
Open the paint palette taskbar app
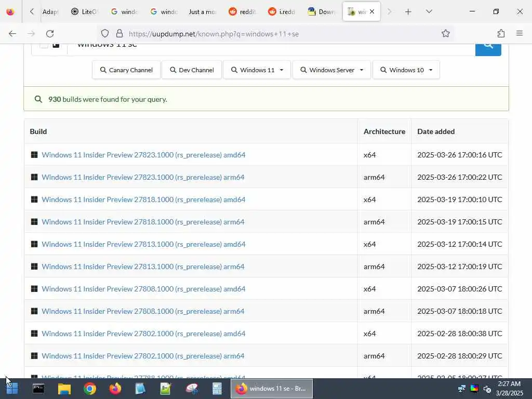pos(192,389)
